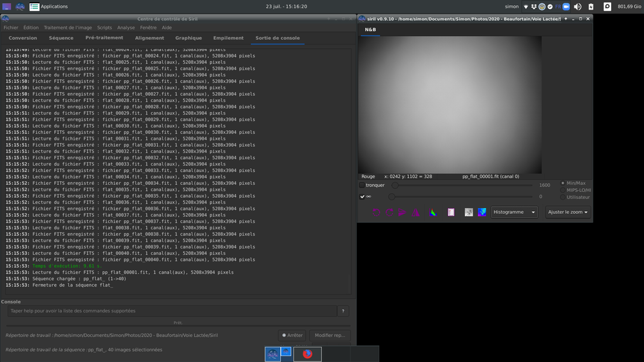Open the Traitement de l'image menu
644x362 pixels.
pyautogui.click(x=68, y=28)
